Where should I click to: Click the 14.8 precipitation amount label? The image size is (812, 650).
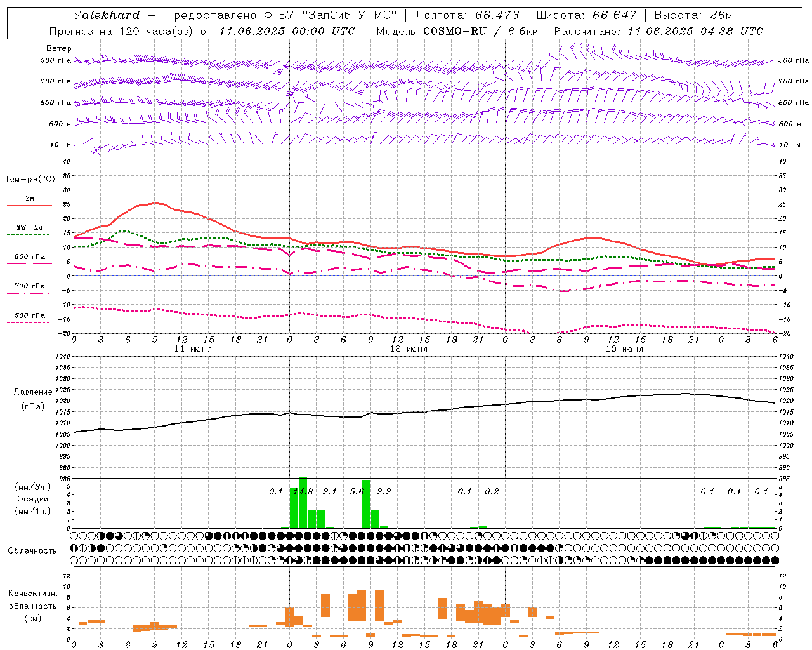click(x=303, y=491)
